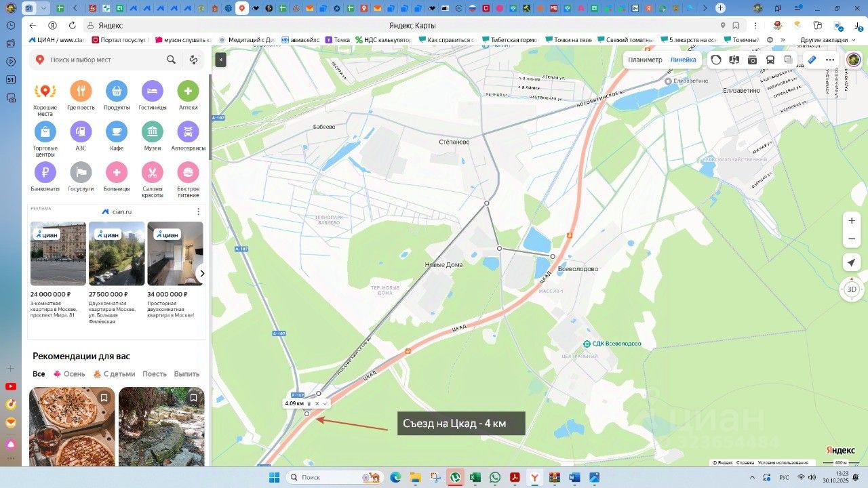868x488 pixels.
Task: Click the ruler tool icon on map toolbar
Action: click(x=812, y=60)
